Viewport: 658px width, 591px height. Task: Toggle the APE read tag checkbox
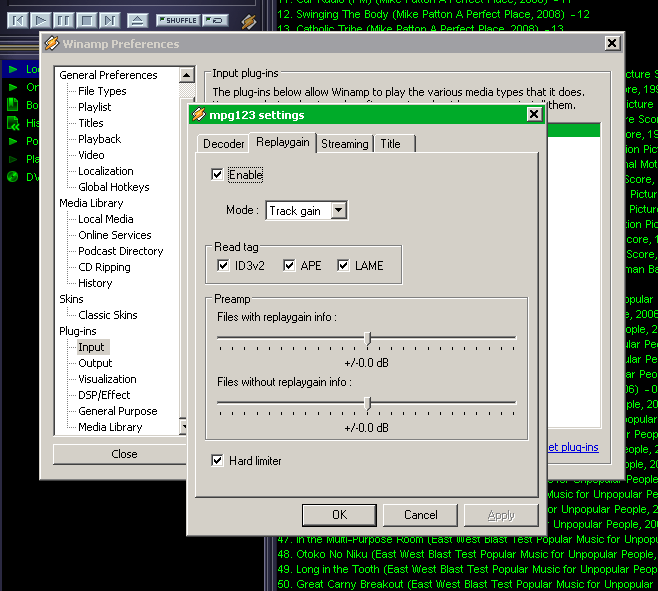click(x=289, y=265)
